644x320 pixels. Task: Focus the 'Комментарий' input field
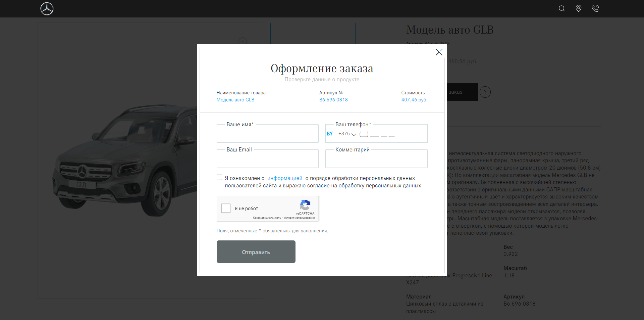tap(376, 158)
